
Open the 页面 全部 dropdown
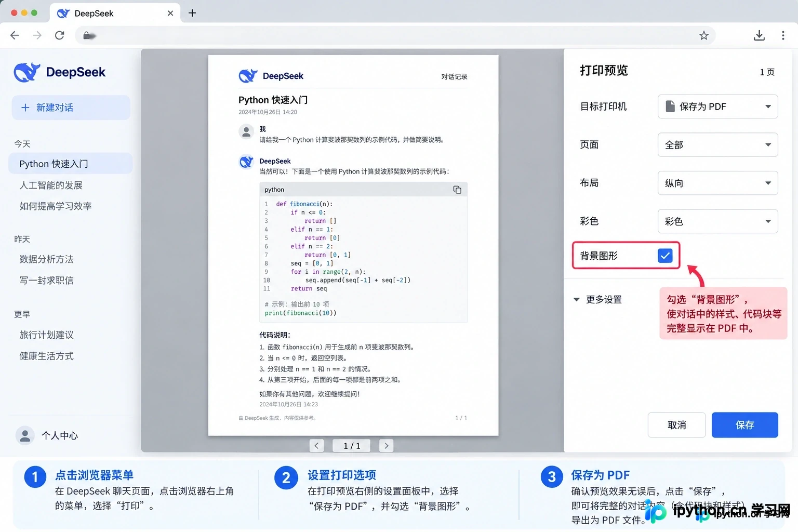tap(717, 144)
